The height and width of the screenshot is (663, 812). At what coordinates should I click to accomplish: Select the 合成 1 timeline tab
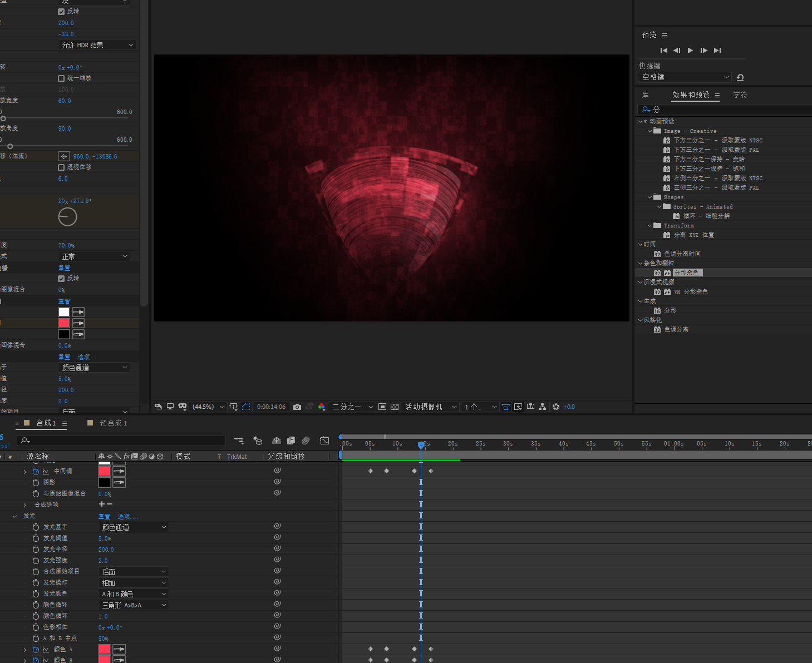tap(46, 423)
